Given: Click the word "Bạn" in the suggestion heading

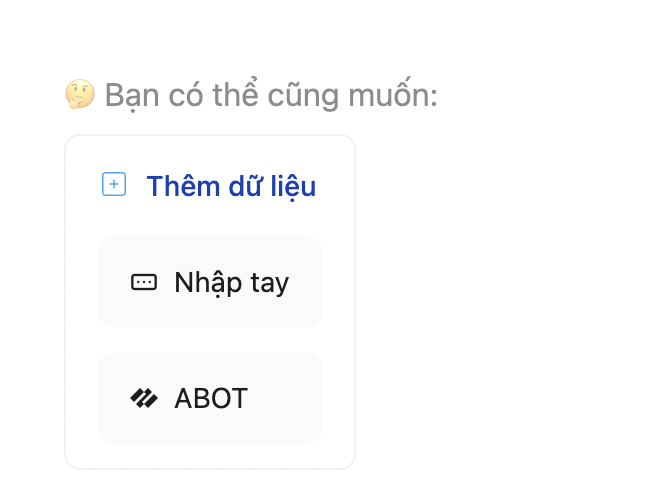Looking at the screenshot, I should pos(127,96).
